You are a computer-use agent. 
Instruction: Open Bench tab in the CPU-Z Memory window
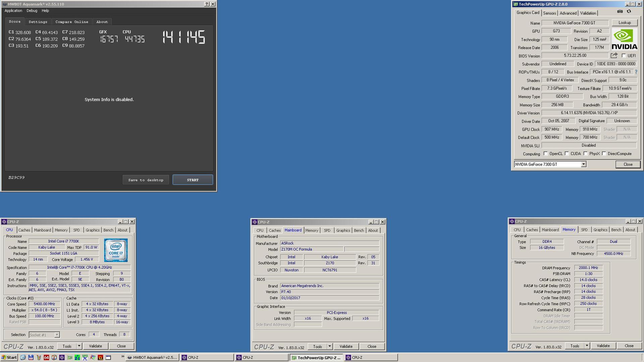coord(616,230)
